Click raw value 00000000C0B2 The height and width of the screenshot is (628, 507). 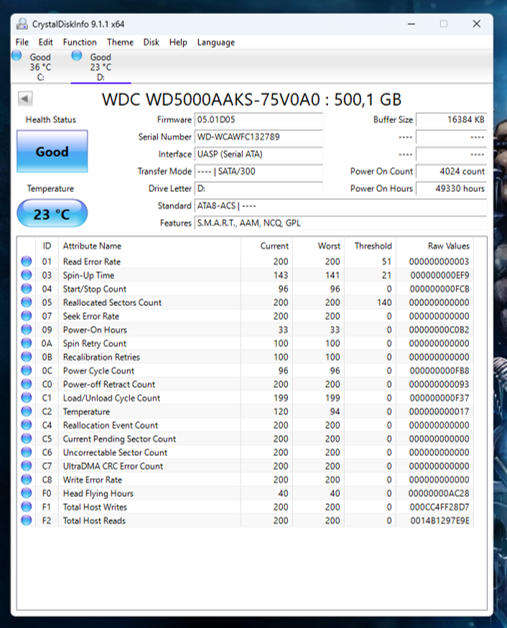[439, 330]
